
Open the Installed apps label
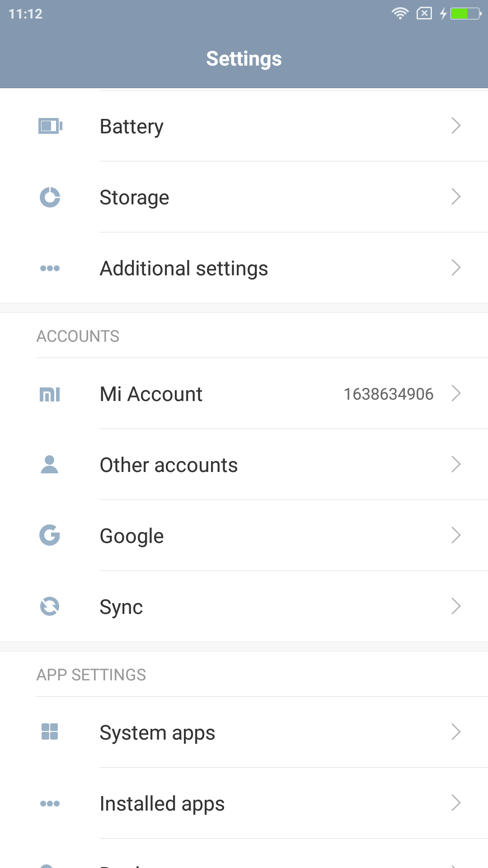point(162,804)
